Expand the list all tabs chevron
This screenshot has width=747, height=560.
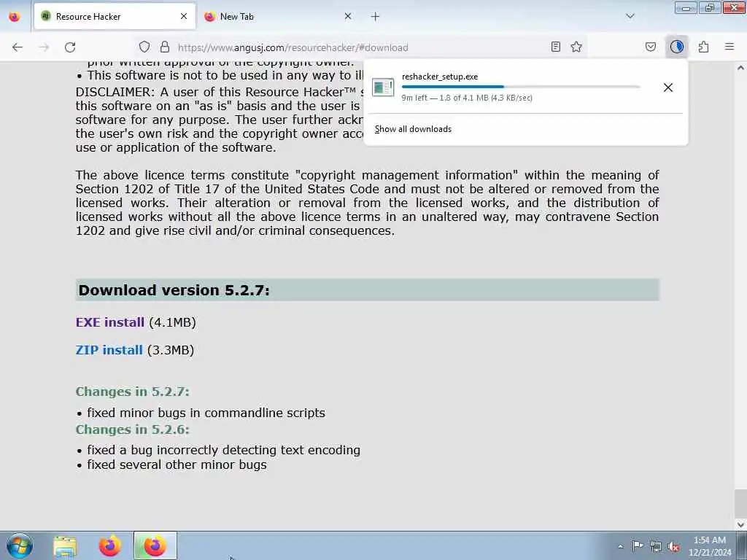pos(630,16)
